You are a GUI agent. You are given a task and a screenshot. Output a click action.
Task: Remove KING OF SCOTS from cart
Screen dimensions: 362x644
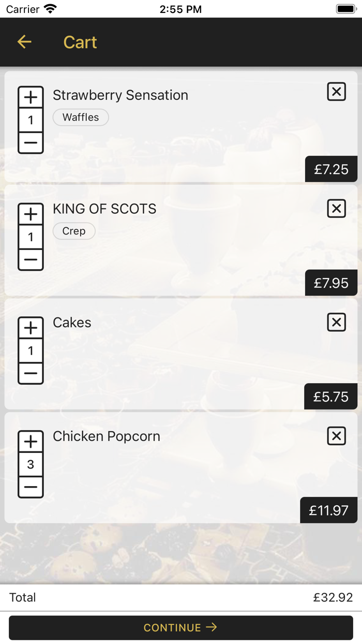[x=336, y=209]
